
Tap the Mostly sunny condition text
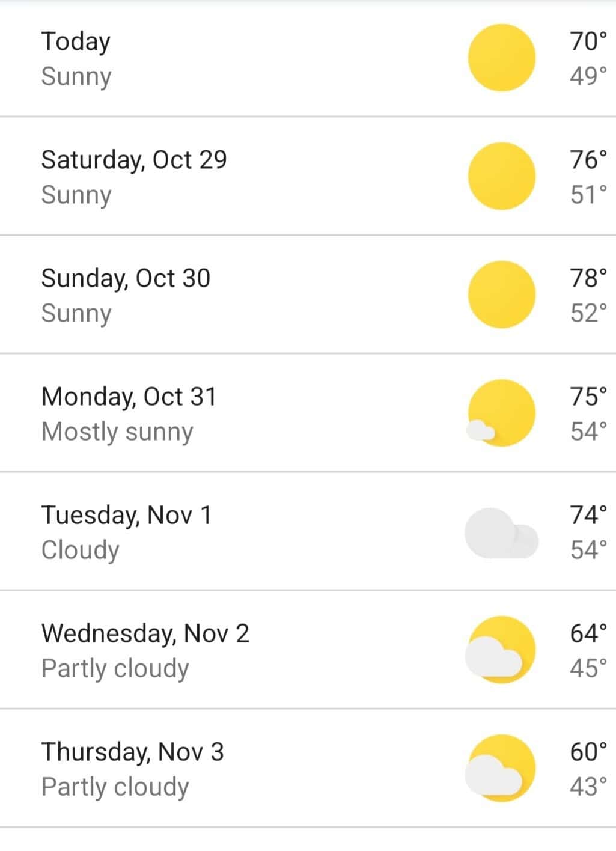pos(117,432)
